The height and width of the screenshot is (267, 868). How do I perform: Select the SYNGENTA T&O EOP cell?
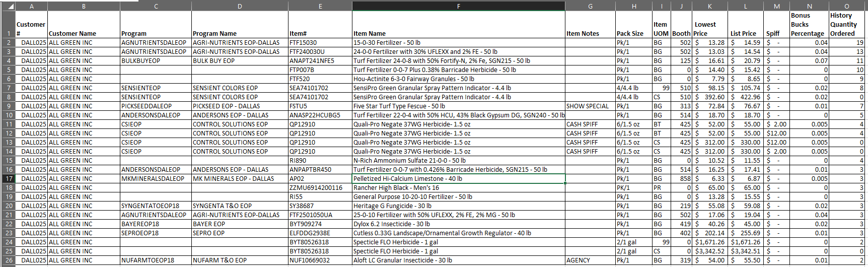pos(239,206)
